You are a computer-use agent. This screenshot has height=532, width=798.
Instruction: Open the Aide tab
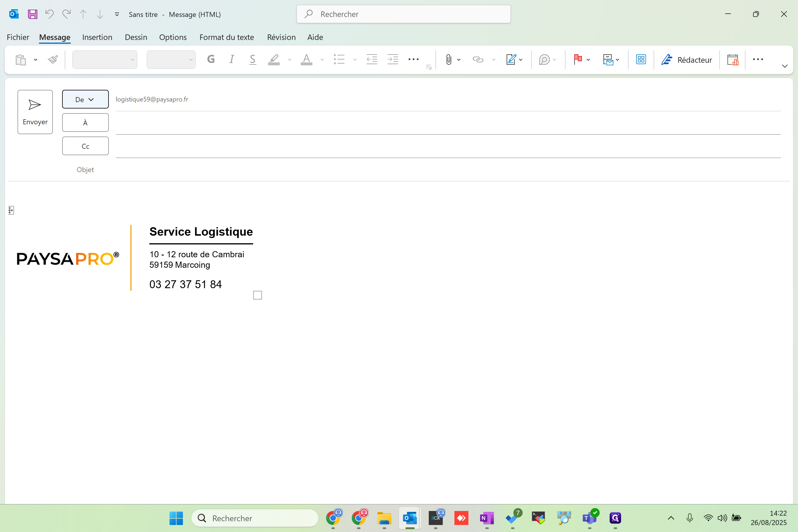point(315,37)
